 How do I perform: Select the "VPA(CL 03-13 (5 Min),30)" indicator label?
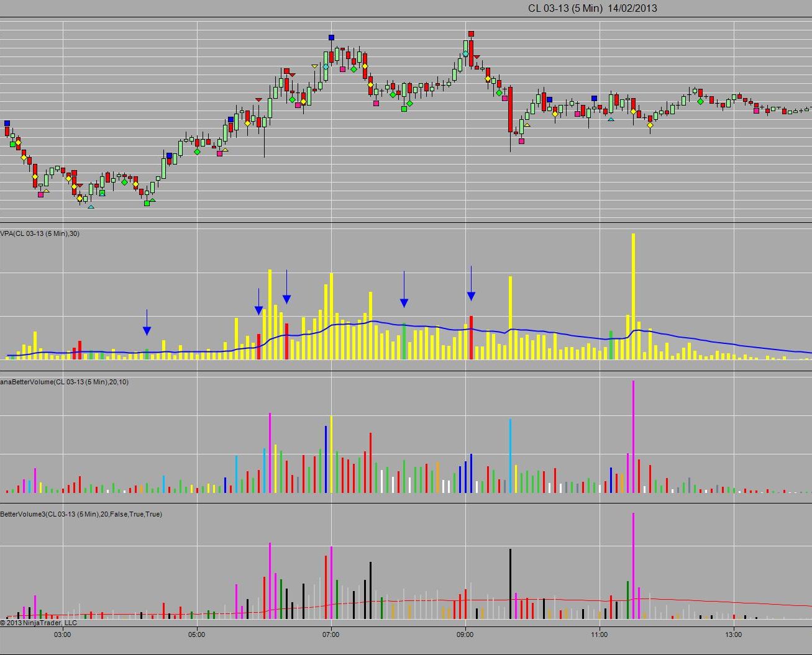40,233
